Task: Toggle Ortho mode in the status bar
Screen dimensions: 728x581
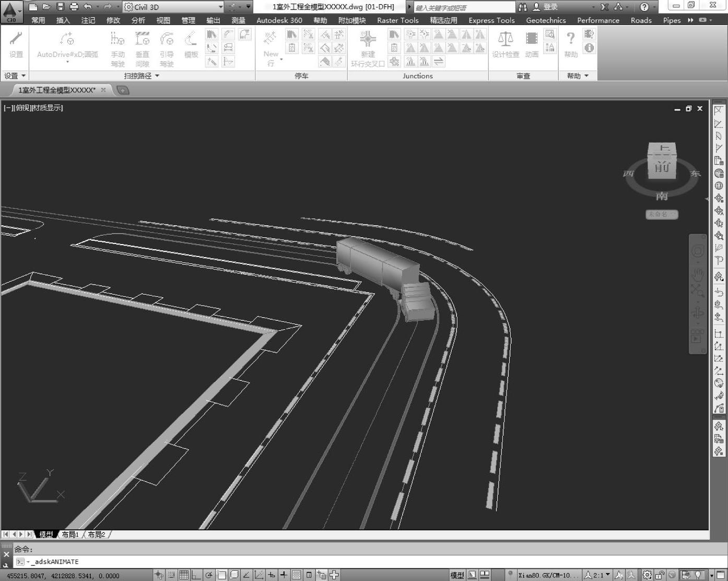Action: pos(196,575)
